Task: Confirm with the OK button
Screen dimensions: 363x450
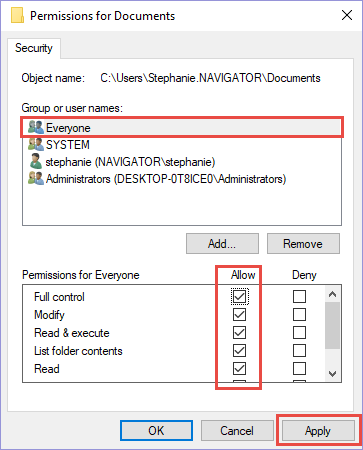Action: point(156,430)
